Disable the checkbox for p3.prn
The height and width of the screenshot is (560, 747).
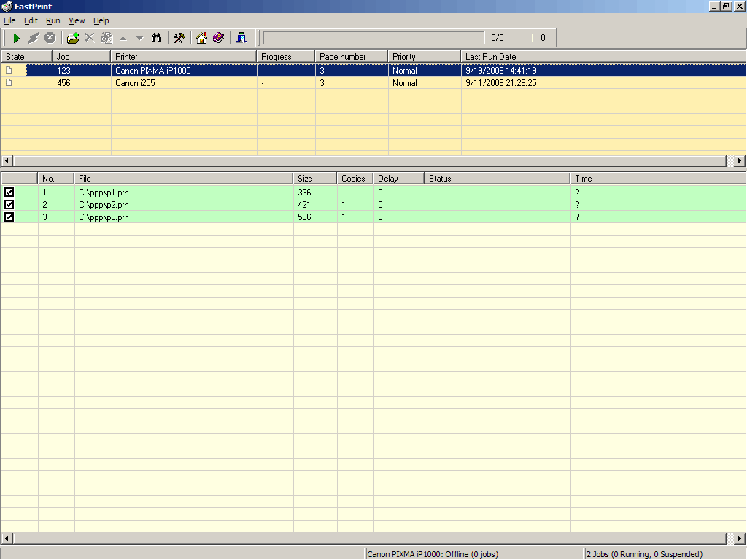click(x=9, y=217)
